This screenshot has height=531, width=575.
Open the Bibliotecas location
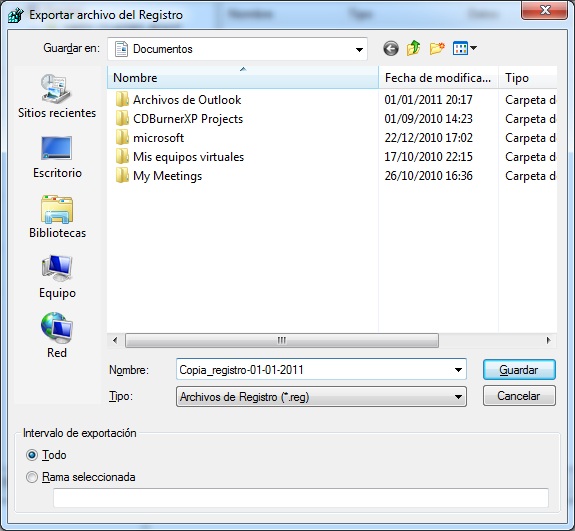coord(57,217)
